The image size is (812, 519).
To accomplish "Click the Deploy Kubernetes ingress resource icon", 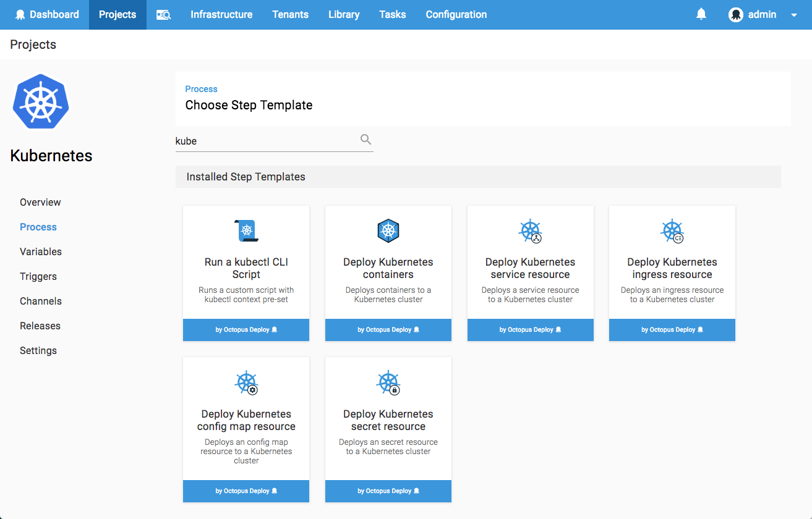I will tap(672, 230).
